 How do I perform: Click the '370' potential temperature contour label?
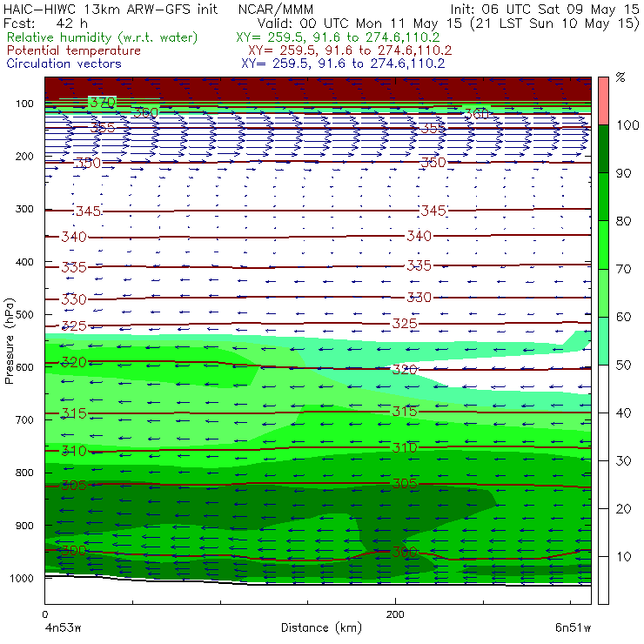coord(103,103)
